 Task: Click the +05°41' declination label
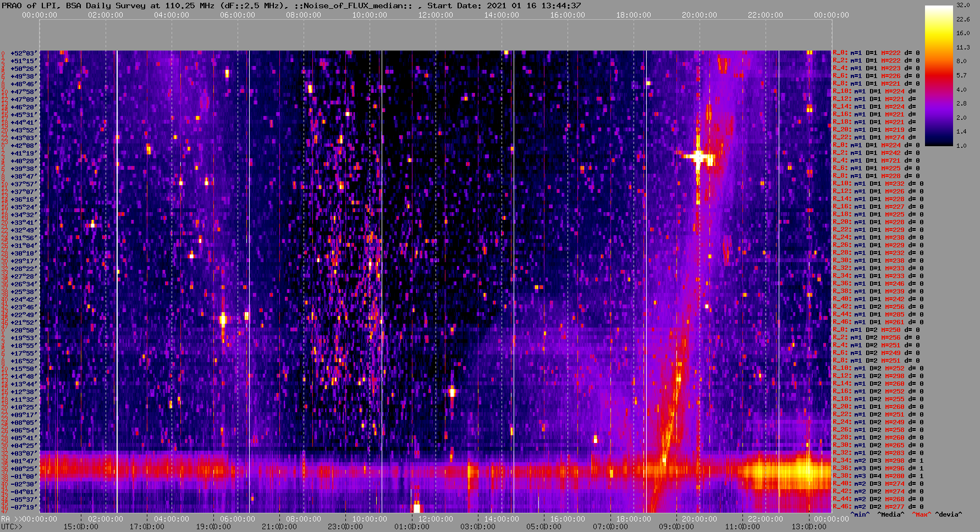pyautogui.click(x=23, y=438)
